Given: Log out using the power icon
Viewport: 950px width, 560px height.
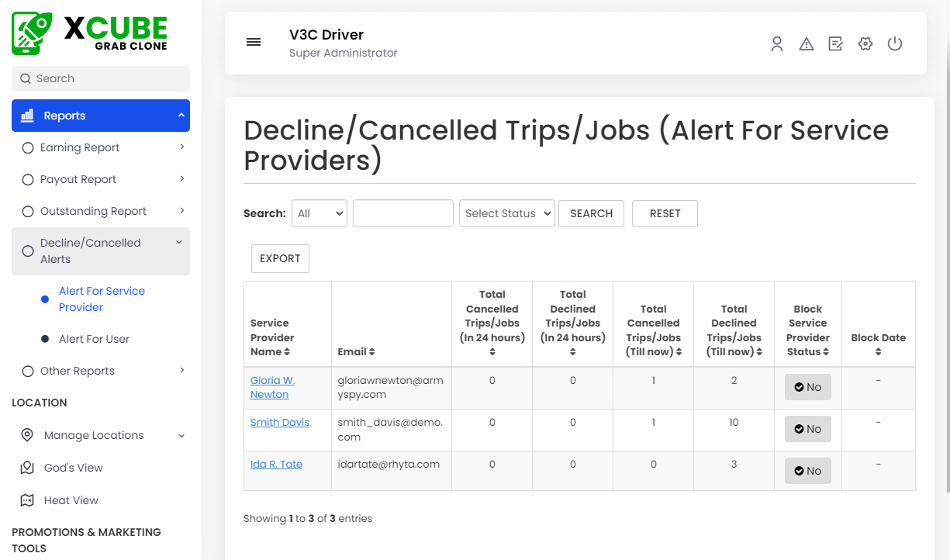Looking at the screenshot, I should [895, 43].
